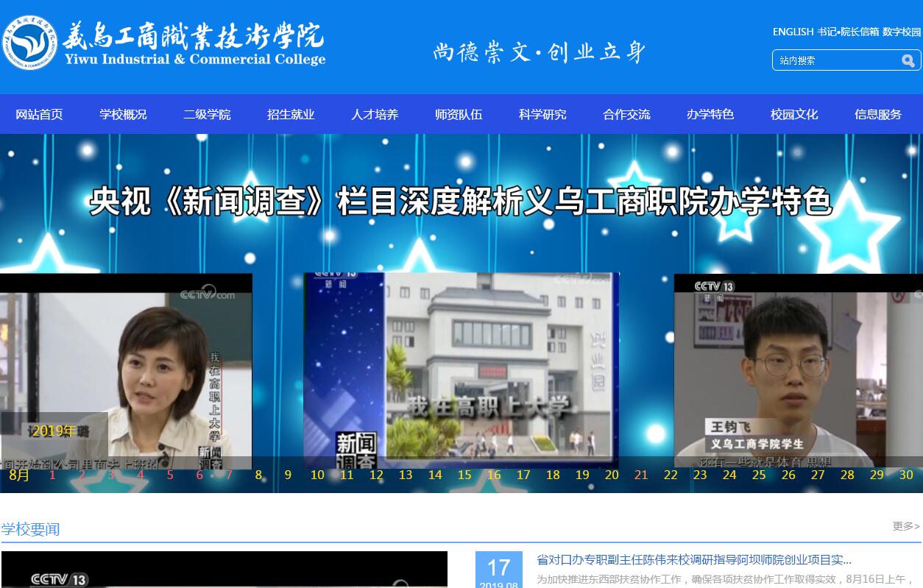The width and height of the screenshot is (923, 588).
Task: Select day 30 on the timeline
Action: 906,475
